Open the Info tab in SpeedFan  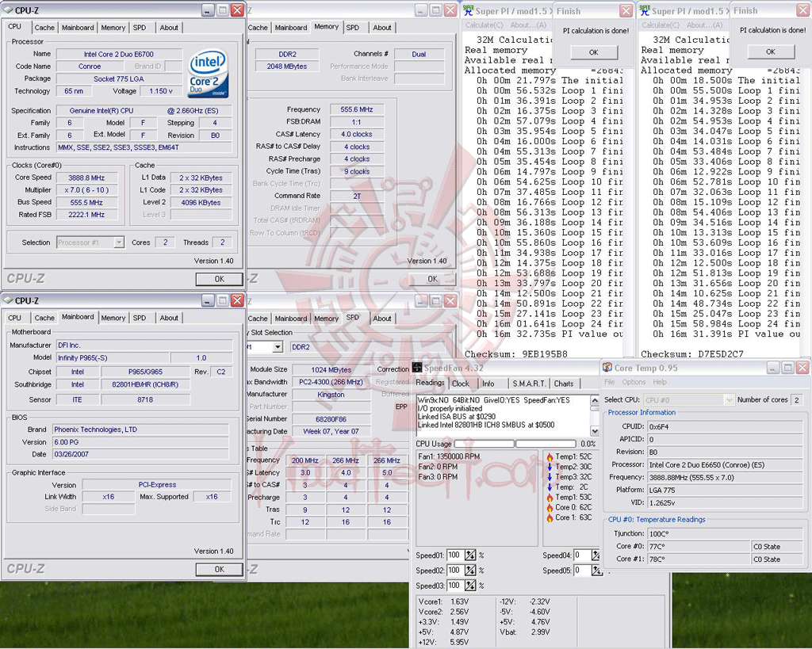tap(488, 384)
